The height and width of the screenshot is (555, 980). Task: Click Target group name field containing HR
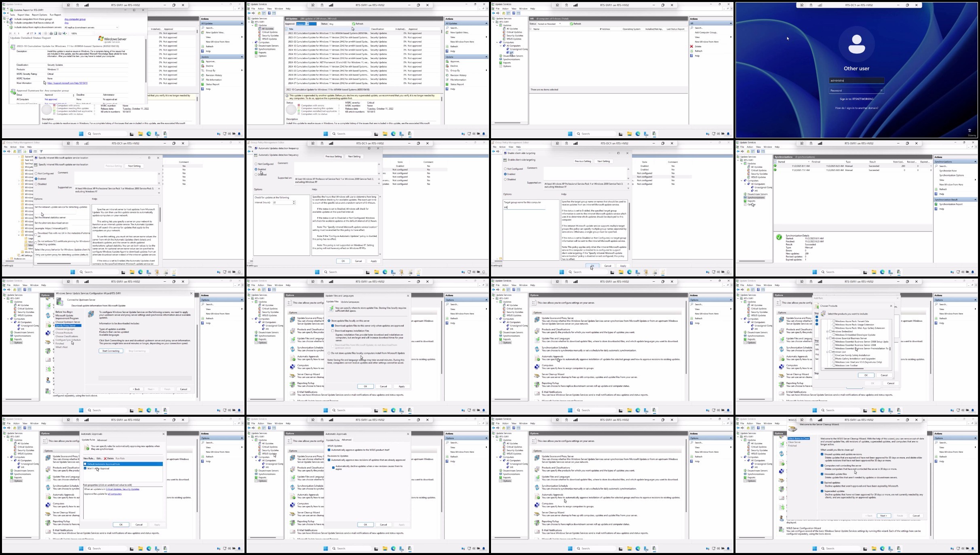click(x=524, y=207)
